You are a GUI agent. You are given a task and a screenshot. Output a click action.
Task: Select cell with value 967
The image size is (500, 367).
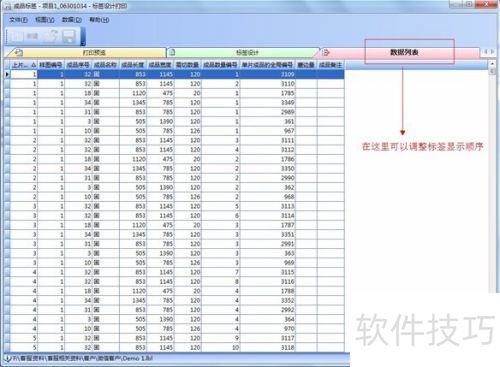[x=268, y=131]
